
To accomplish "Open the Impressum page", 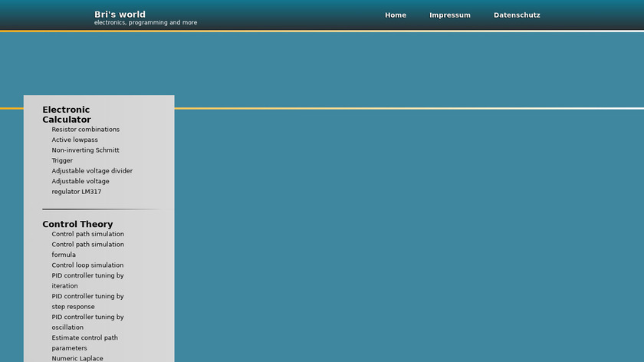I will pyautogui.click(x=450, y=15).
